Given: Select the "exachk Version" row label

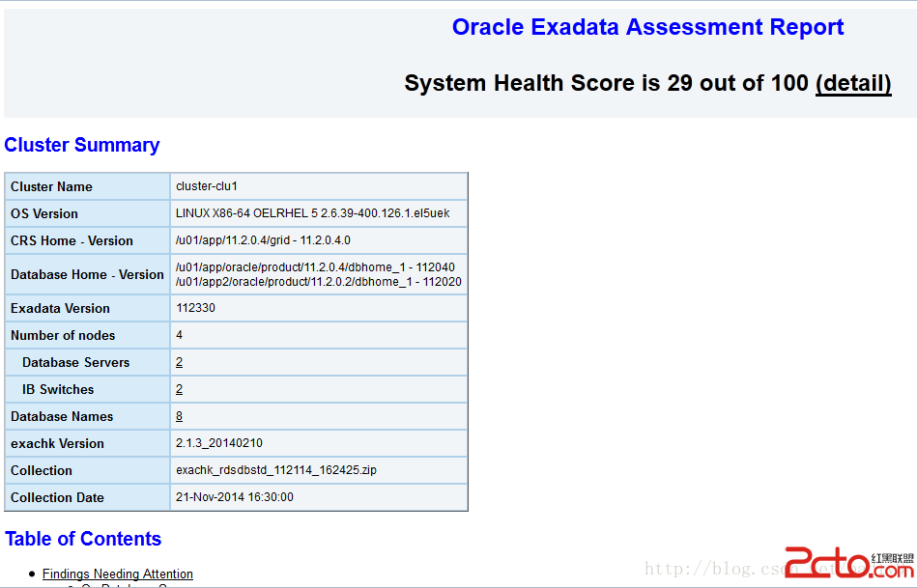Looking at the screenshot, I should [57, 443].
